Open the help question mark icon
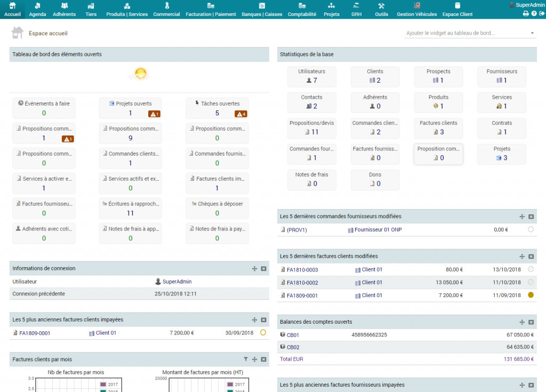The width and height of the screenshot is (546, 392). click(x=534, y=14)
